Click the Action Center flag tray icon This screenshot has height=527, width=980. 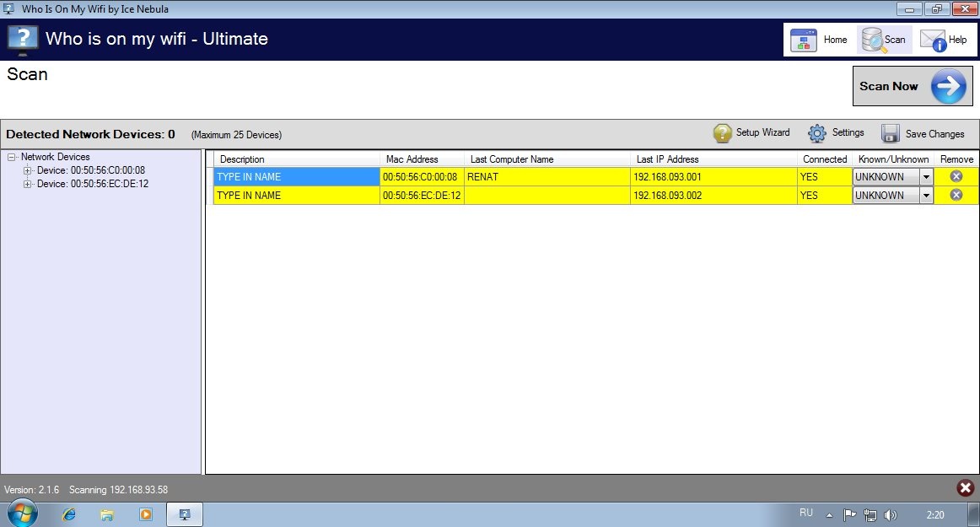click(849, 515)
